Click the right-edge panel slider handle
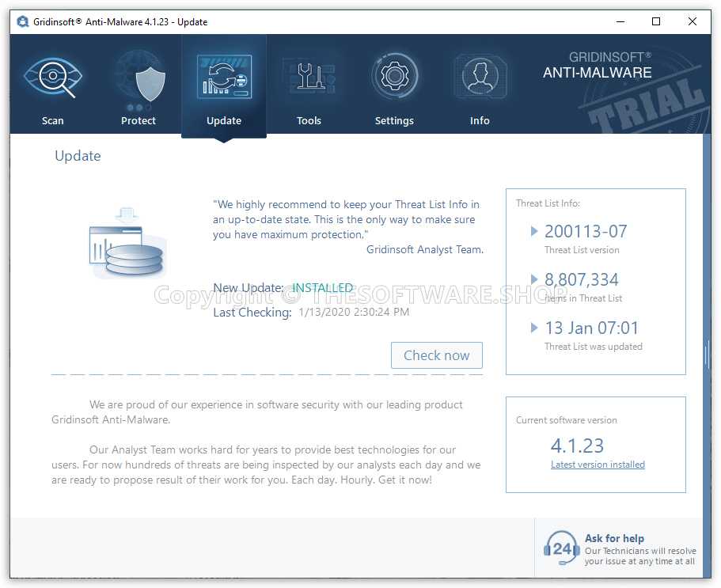 (707, 355)
